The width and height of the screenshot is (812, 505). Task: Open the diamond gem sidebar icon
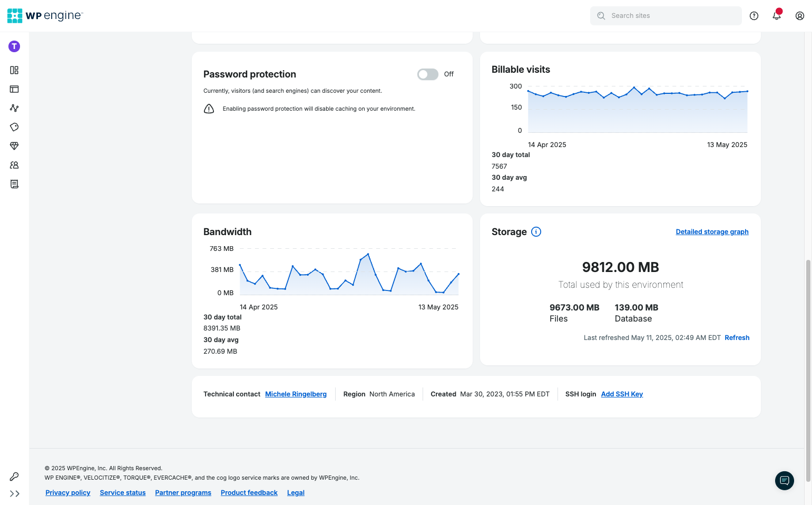coord(14,146)
